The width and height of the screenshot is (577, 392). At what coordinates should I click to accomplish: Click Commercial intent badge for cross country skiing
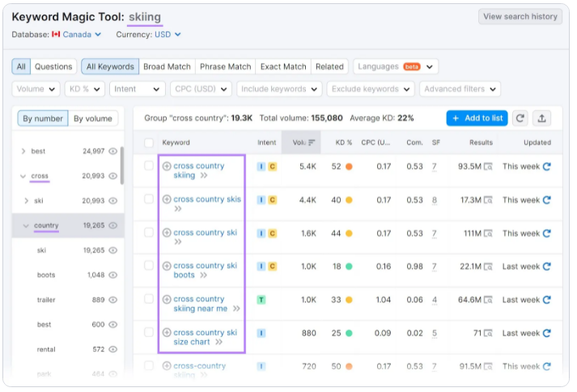coord(272,166)
